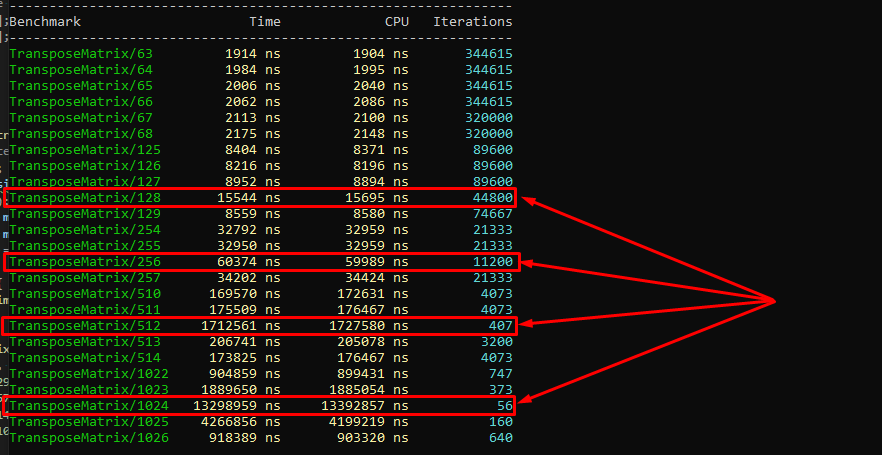Click the Benchmark column header
The image size is (882, 455).
[45, 21]
